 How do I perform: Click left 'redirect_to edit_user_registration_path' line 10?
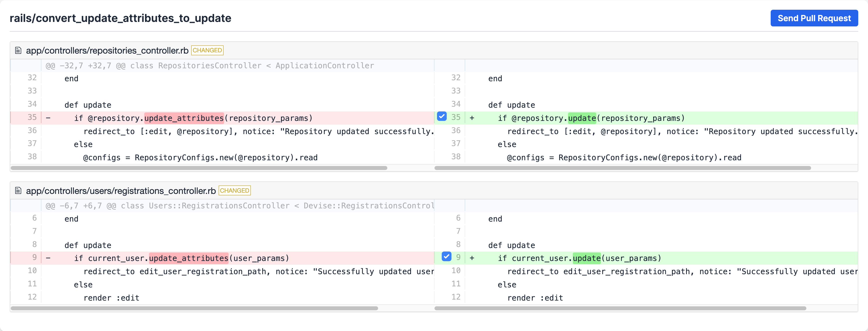259,271
